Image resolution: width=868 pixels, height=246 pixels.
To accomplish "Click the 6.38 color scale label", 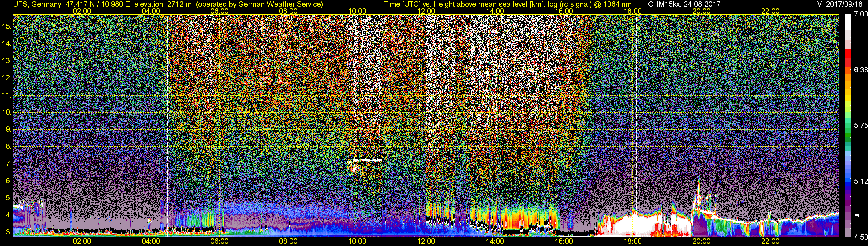I will pos(861,70).
